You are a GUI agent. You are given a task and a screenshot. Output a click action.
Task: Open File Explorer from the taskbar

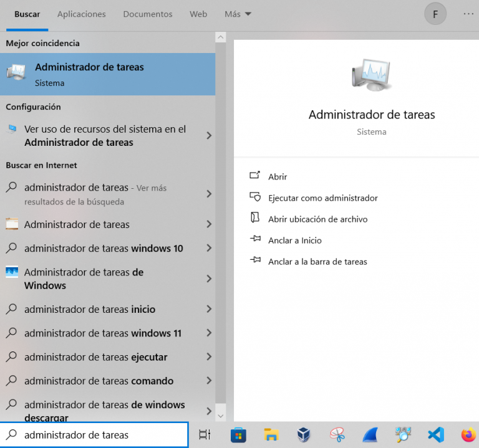pos(271,435)
